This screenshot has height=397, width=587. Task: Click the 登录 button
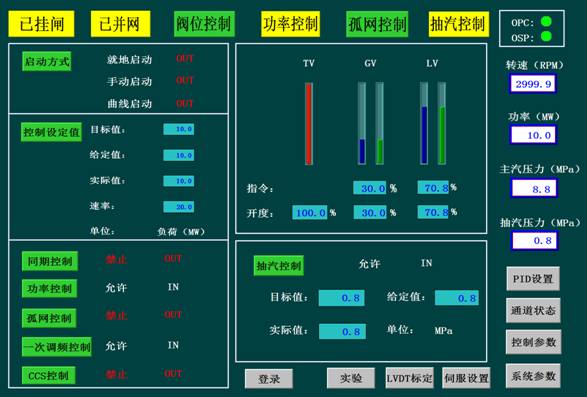(x=269, y=379)
